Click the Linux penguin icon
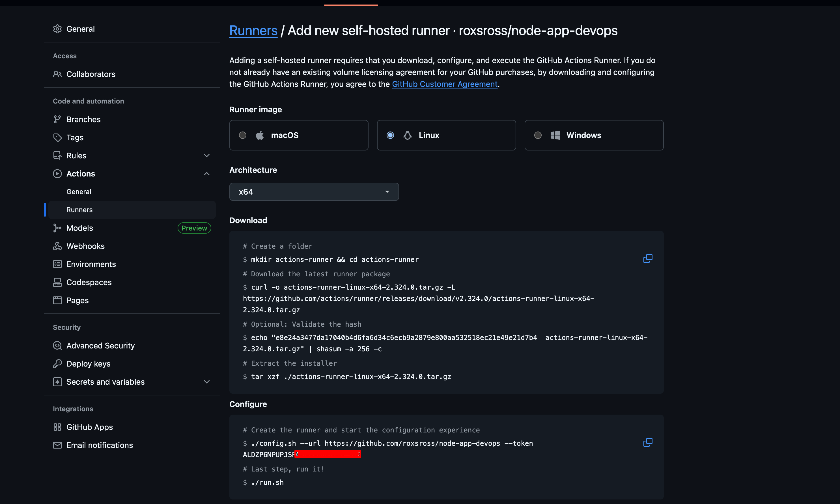This screenshot has width=840, height=504. tap(408, 135)
